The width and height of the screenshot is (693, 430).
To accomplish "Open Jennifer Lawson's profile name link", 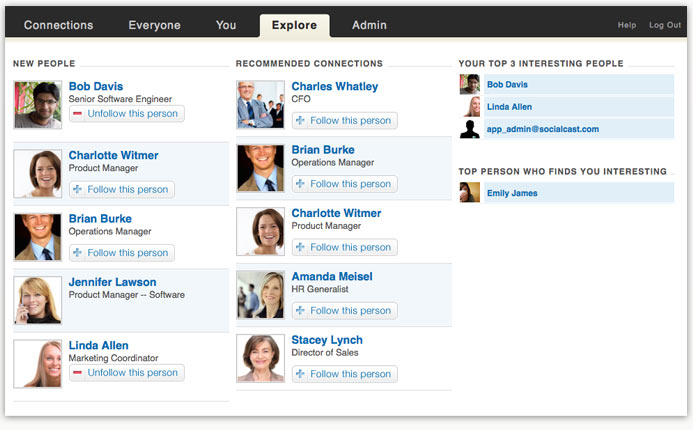I will 112,282.
